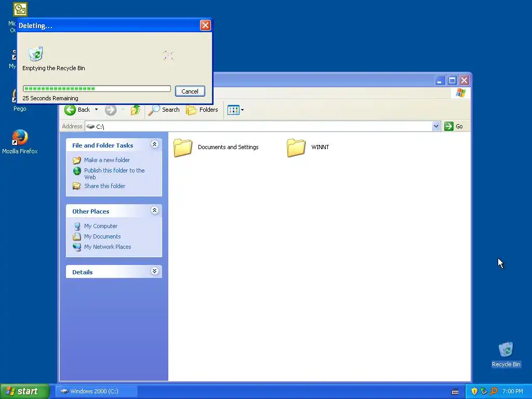Open the Back history dropdown arrow
The image size is (532, 399).
point(96,110)
